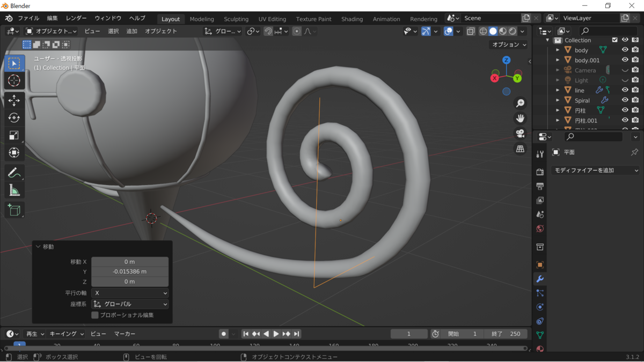The width and height of the screenshot is (644, 362).
Task: Click the viewport zoom magnifier icon
Action: [x=520, y=103]
